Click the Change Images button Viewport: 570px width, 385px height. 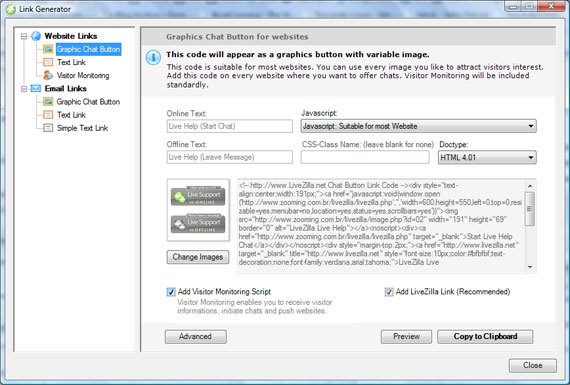(198, 257)
